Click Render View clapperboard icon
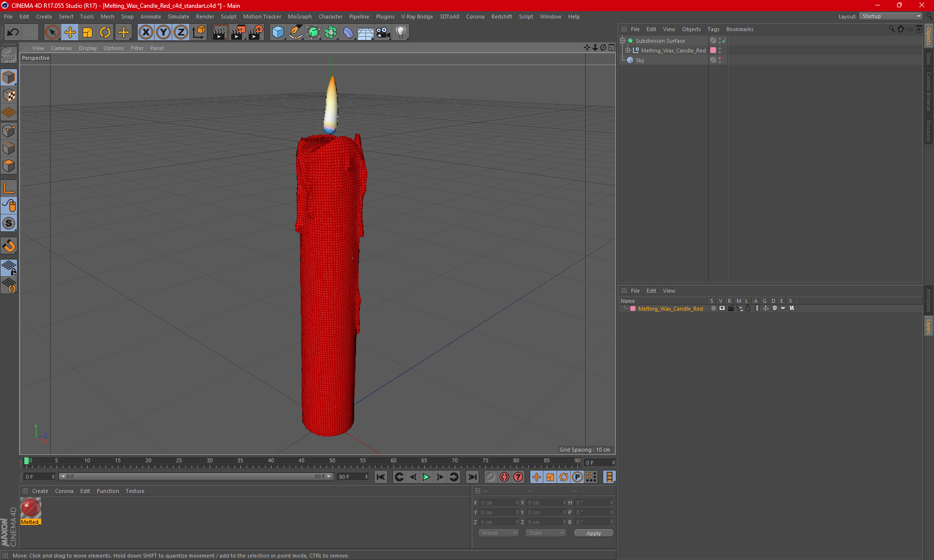Image resolution: width=934 pixels, height=560 pixels. [x=220, y=32]
